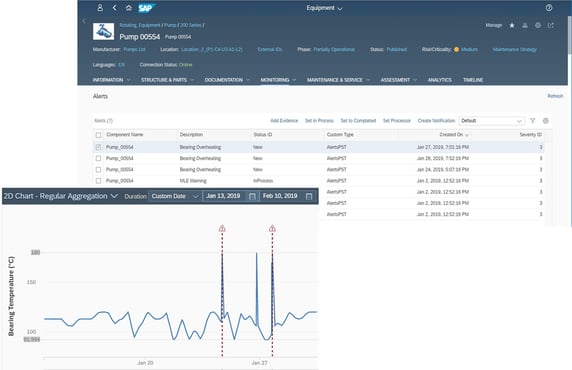The width and height of the screenshot is (572, 370).
Task: Check the MLE Warning alert row checkbox
Action: tap(98, 181)
